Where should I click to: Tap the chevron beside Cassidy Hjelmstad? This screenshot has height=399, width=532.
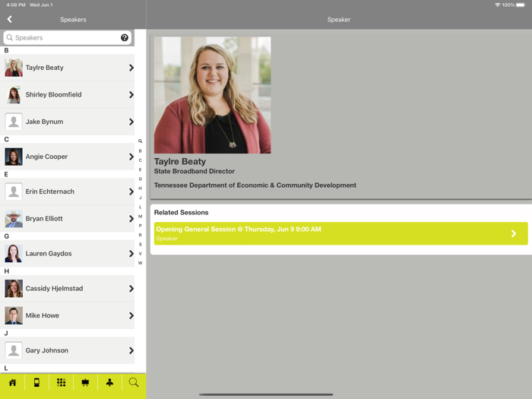tap(131, 289)
